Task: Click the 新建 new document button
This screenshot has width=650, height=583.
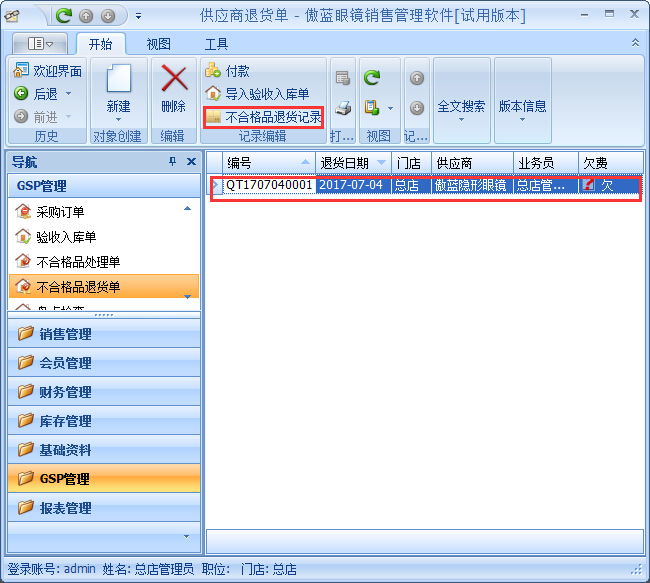Action: coord(119,94)
